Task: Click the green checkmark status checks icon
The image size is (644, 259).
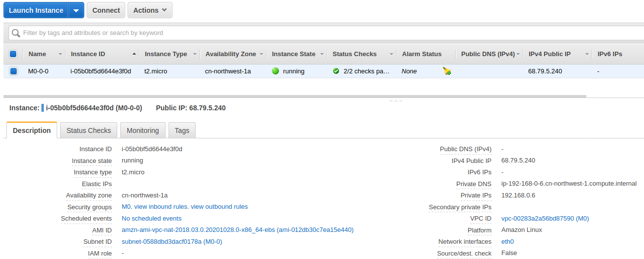Action: 336,71
